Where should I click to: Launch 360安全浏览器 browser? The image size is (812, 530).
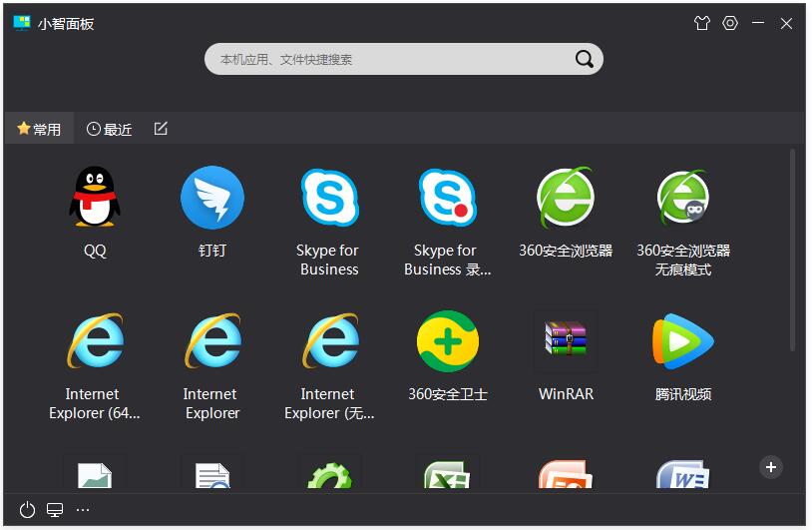(x=566, y=198)
